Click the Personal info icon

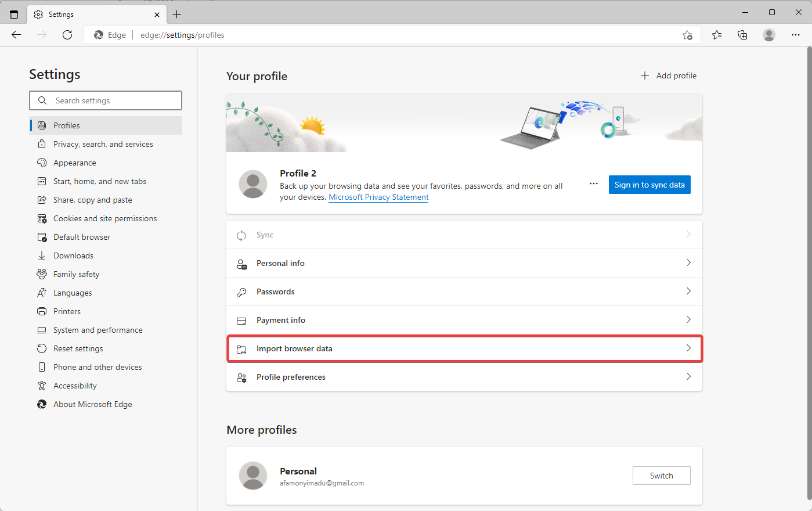(x=241, y=264)
